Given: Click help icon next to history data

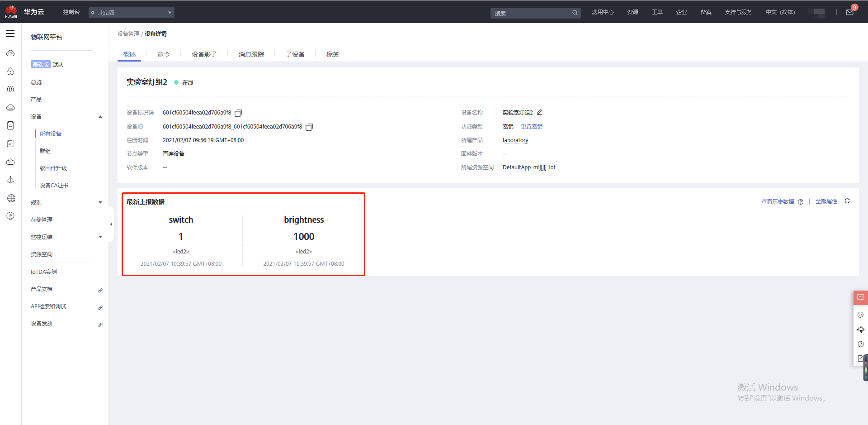Looking at the screenshot, I should click(x=801, y=202).
